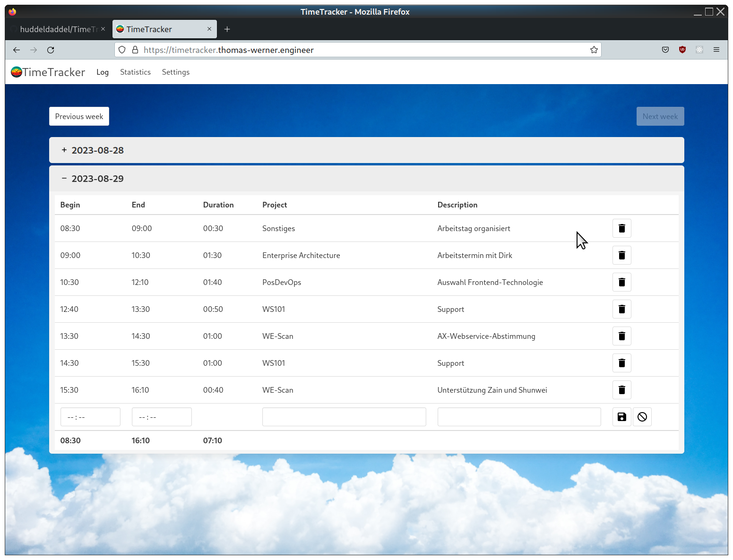The image size is (733, 560).
Task: Click the 15:30 end time of the 14:30 entry
Action: pyautogui.click(x=141, y=363)
